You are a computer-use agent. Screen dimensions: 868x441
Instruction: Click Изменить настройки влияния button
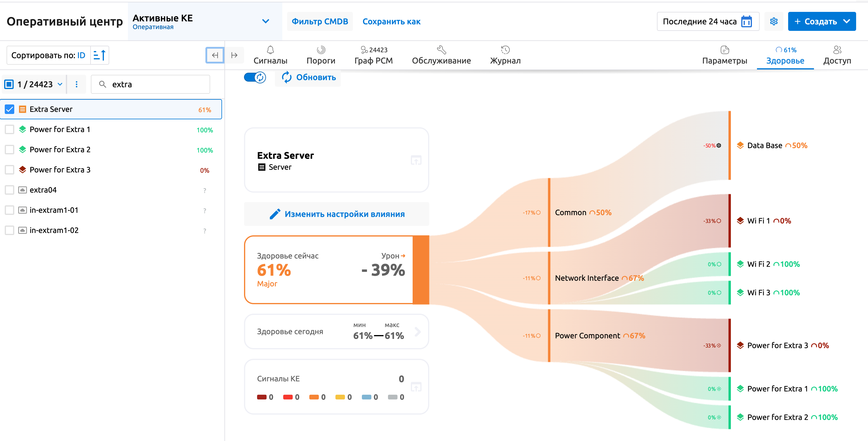coord(336,214)
